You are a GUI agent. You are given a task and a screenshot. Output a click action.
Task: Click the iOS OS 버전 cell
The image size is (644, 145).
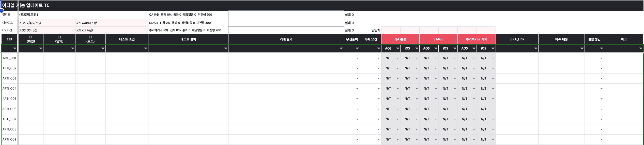click(112, 30)
